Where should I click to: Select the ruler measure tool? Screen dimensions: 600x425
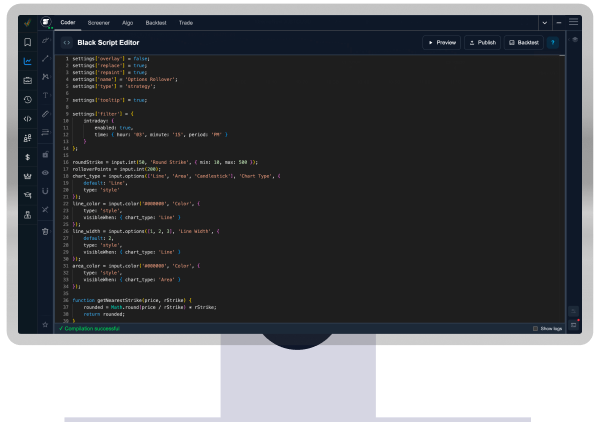(45, 114)
